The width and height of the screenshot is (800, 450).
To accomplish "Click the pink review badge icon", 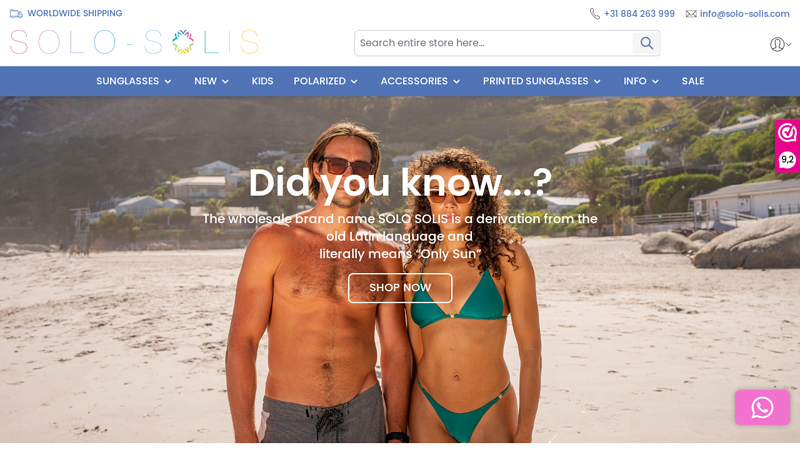I will (x=787, y=133).
